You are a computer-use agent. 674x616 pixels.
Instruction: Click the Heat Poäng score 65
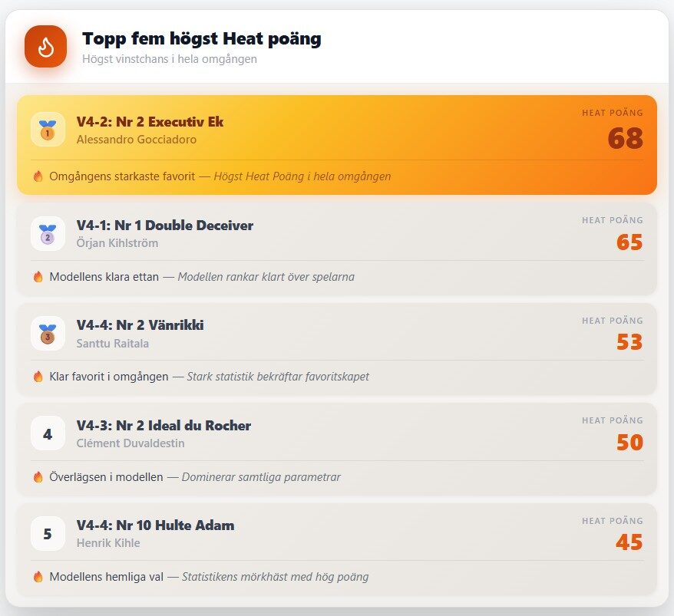(x=629, y=242)
